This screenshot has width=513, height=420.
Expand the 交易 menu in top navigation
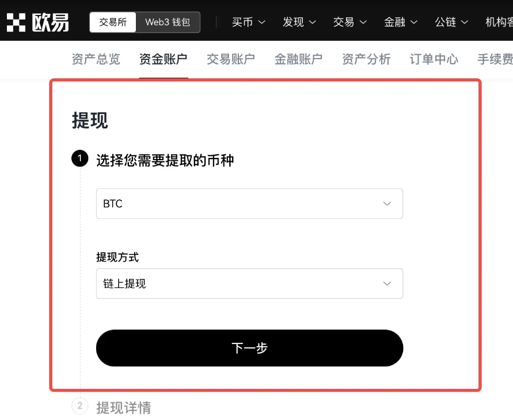350,22
